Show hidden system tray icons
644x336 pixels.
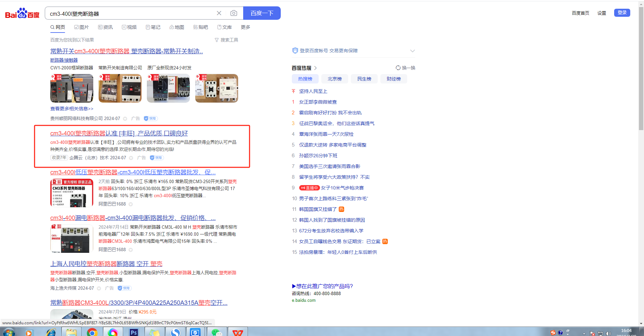[584, 333]
